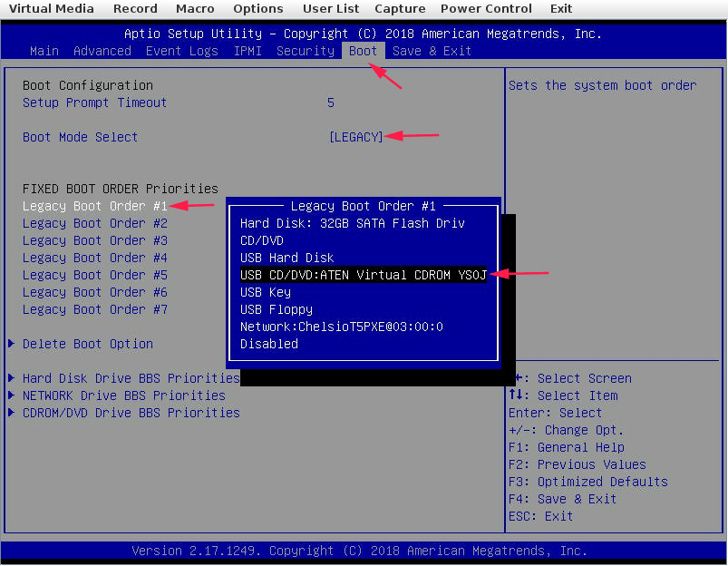Open CDROM/DVD Drive BBS Priorities
This screenshot has width=728, height=566.
click(131, 412)
